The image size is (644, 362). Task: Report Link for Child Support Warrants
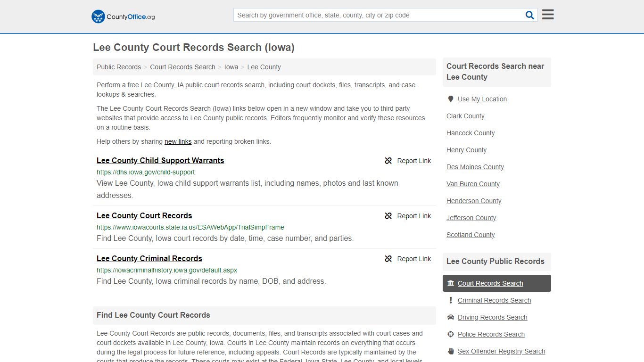[x=408, y=161]
